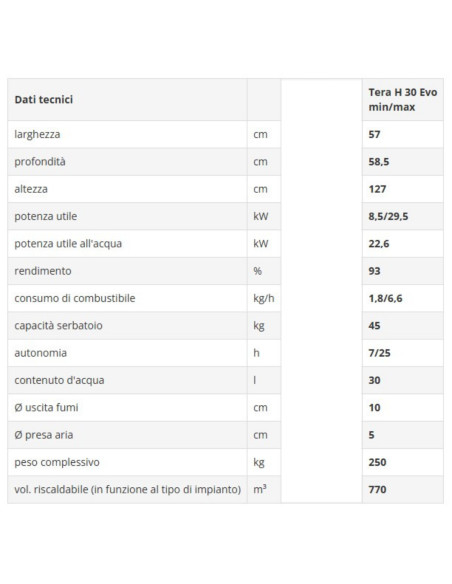Select the m³ unit cell
The width and height of the screenshot is (452, 584).
click(264, 489)
